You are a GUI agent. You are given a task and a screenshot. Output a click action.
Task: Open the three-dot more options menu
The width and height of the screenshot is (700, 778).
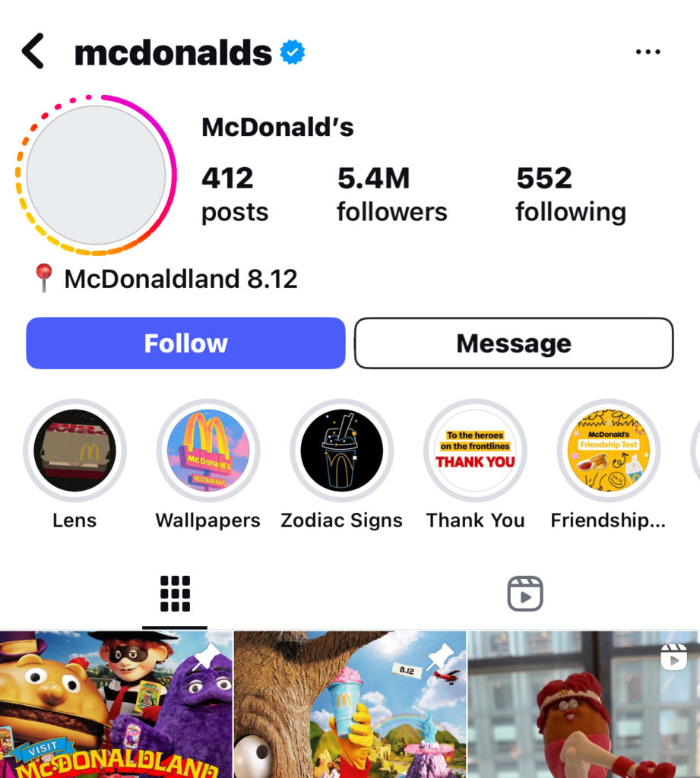tap(648, 52)
